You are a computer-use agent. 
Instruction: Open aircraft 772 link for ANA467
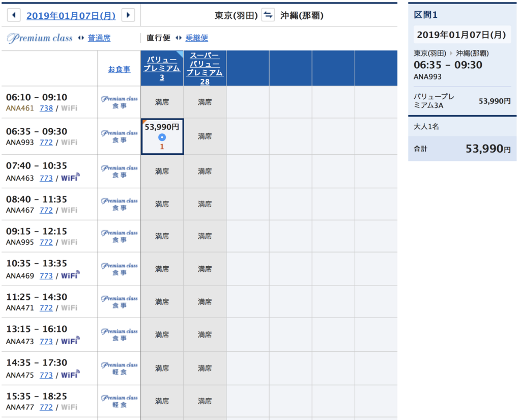pyautogui.click(x=46, y=210)
